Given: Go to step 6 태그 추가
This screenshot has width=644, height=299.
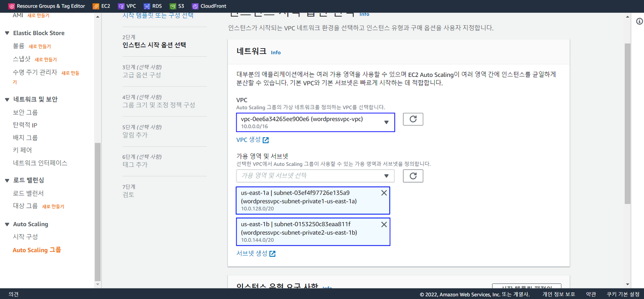Looking at the screenshot, I should click(135, 165).
